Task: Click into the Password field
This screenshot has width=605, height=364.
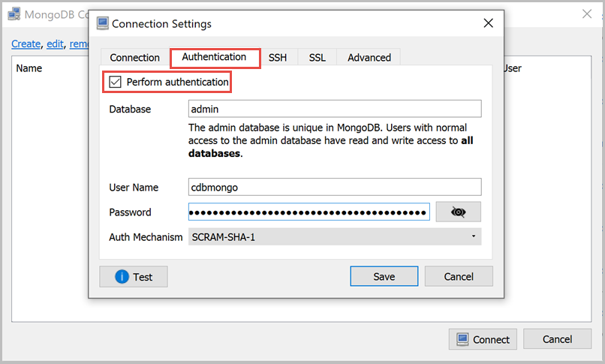Action: pyautogui.click(x=309, y=212)
